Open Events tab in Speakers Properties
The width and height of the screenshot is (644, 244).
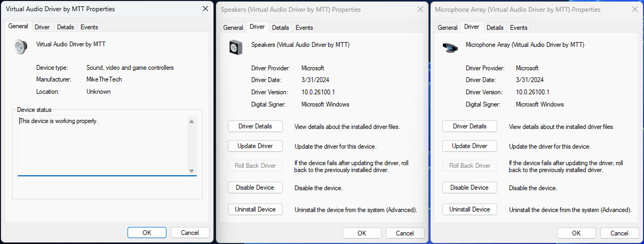coord(304,28)
